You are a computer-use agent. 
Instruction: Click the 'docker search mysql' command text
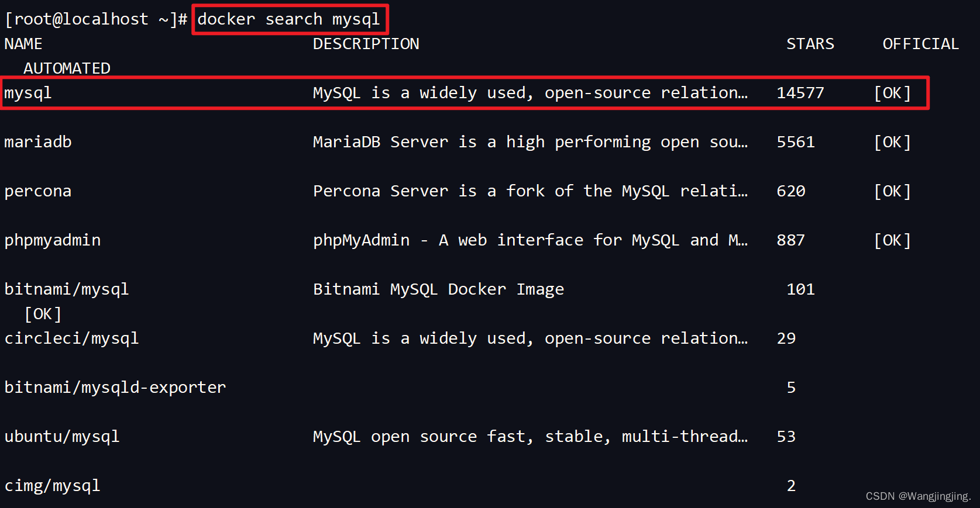[x=288, y=19]
